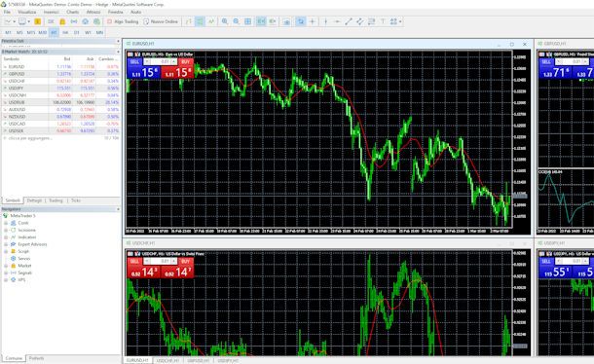Screen dimensions: 594x364
Task: Switch to line chart display icon
Action: 211,21
